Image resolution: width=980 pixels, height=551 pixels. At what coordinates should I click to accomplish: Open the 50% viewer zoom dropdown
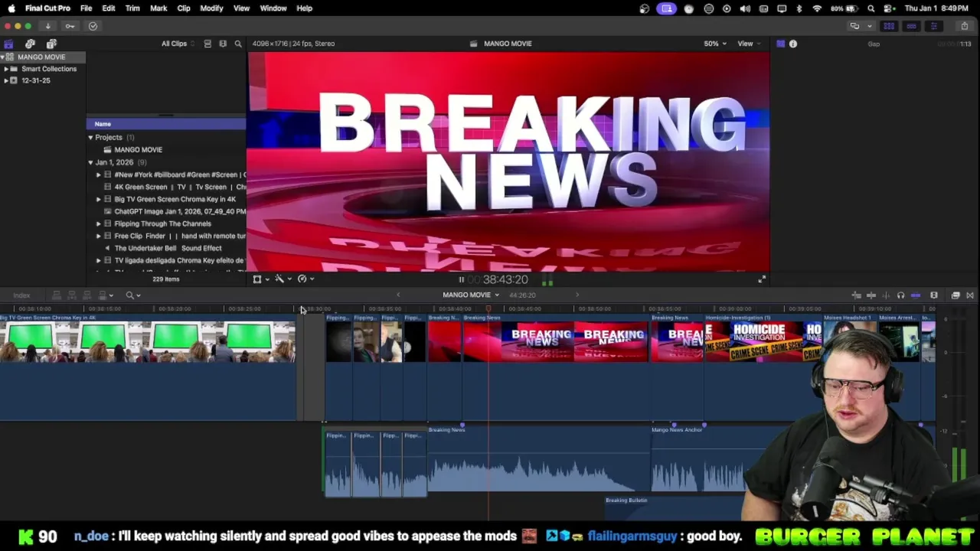point(715,44)
